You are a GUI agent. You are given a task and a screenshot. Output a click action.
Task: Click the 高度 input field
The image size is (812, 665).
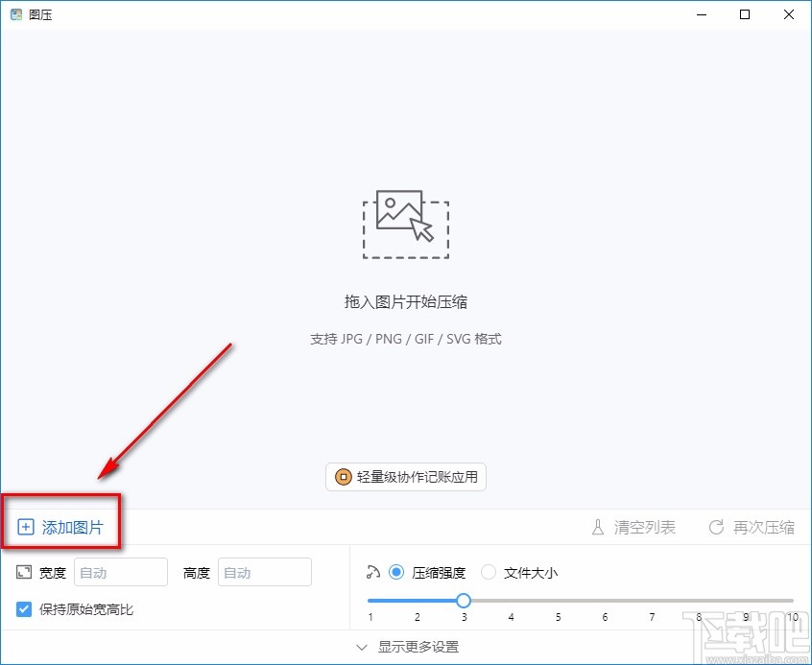(x=265, y=572)
